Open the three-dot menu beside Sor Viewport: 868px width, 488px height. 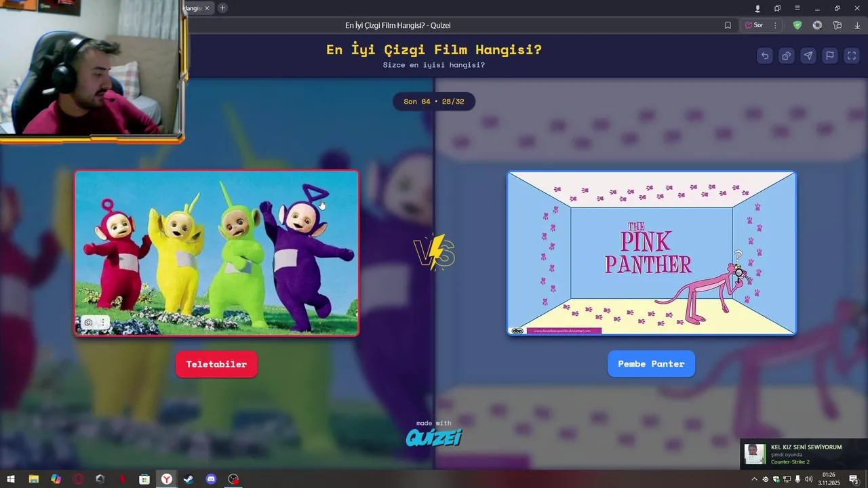(775, 25)
